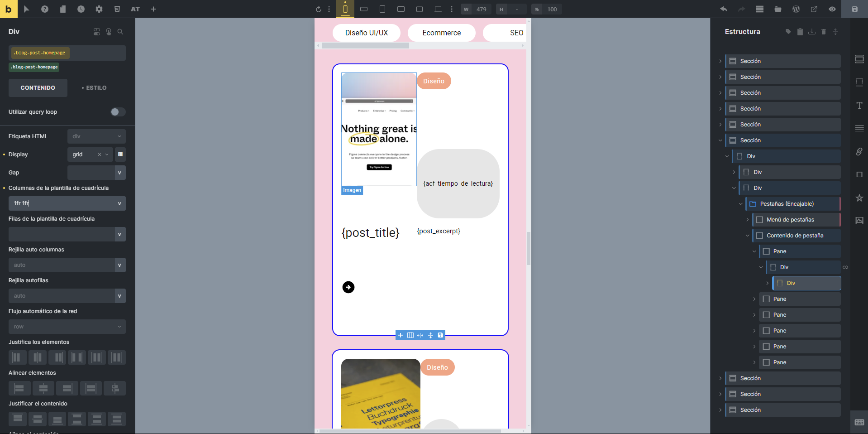This screenshot has height=434, width=868.
Task: Select the mobile portrait breakpoint icon
Action: coord(345,9)
